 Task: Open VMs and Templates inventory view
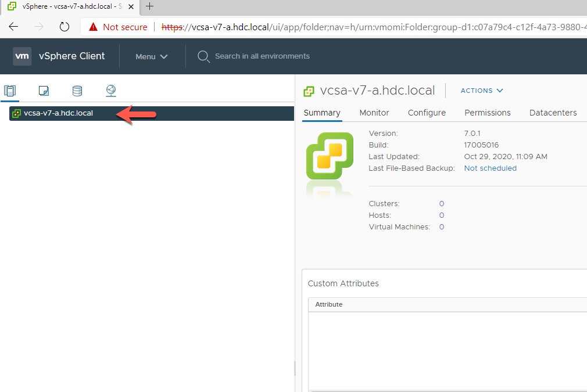[x=44, y=91]
